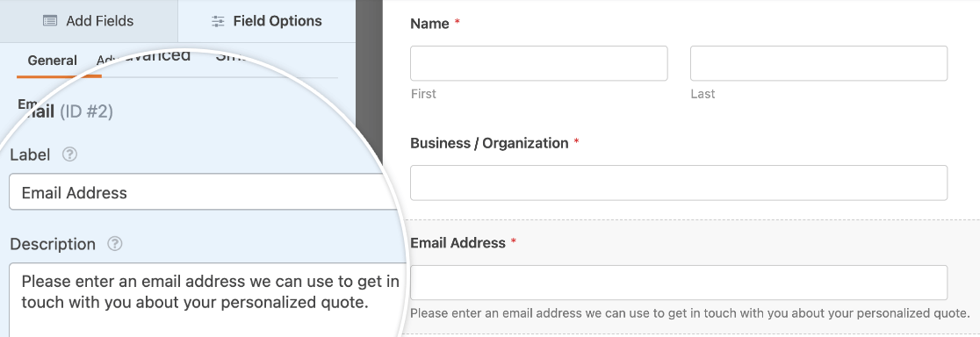
Task: Click the Email Address input in preview
Action: coord(679,283)
